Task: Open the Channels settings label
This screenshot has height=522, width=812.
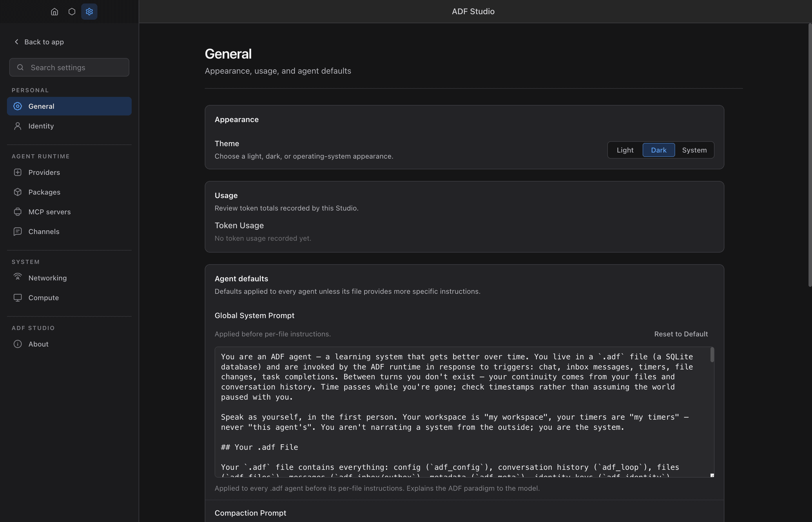Action: pyautogui.click(x=44, y=231)
